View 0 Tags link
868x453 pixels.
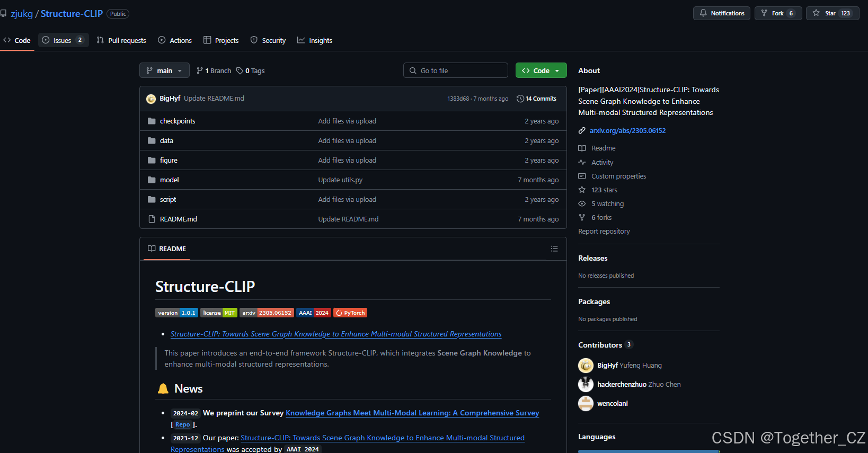tap(251, 70)
